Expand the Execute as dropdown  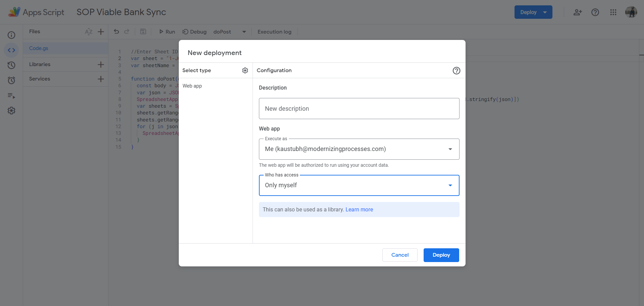(x=359, y=149)
